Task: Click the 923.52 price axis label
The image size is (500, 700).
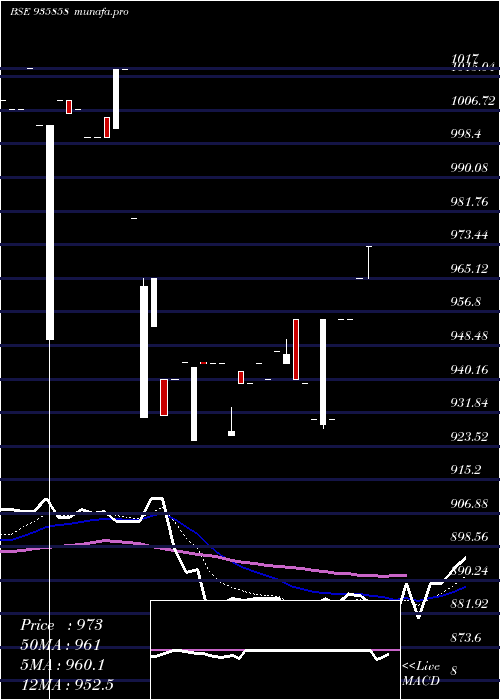Action: pyautogui.click(x=470, y=437)
